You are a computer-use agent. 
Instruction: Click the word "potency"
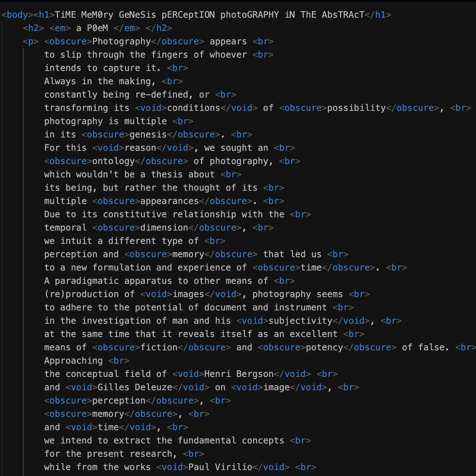pyautogui.click(x=324, y=347)
